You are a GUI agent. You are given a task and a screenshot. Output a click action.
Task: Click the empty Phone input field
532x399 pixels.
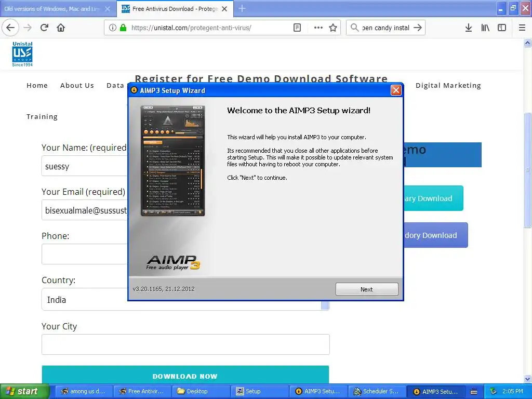coord(84,254)
